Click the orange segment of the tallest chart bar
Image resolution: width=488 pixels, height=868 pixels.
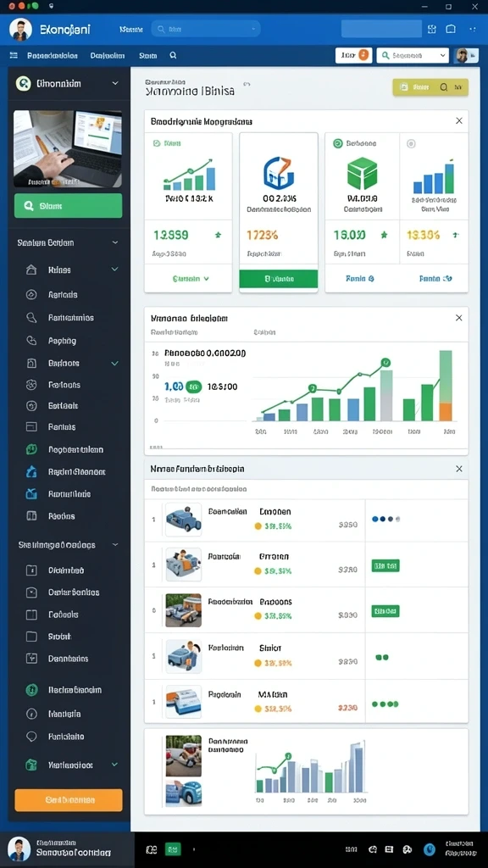tap(446, 411)
